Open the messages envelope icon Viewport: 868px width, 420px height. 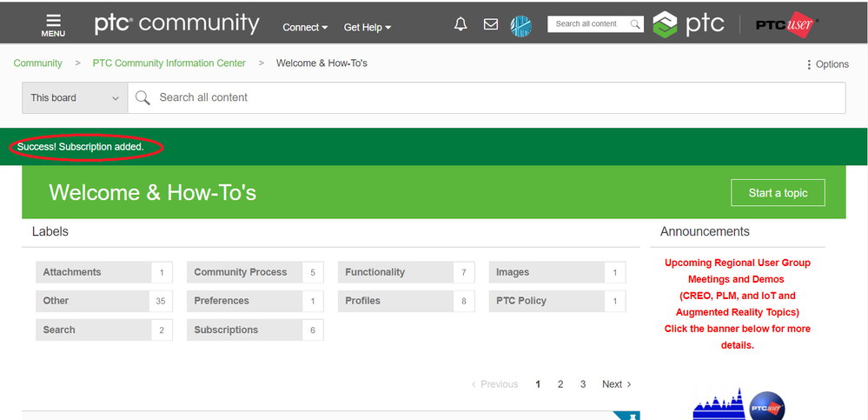pyautogui.click(x=490, y=23)
